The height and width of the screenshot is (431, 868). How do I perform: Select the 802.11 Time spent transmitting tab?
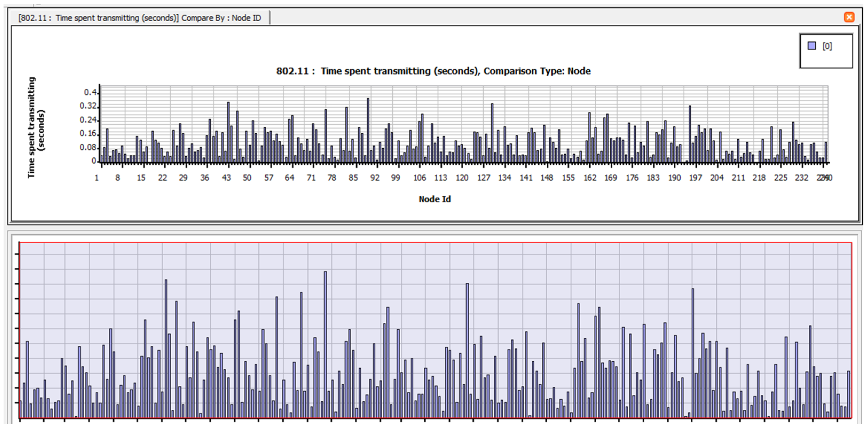tap(140, 18)
